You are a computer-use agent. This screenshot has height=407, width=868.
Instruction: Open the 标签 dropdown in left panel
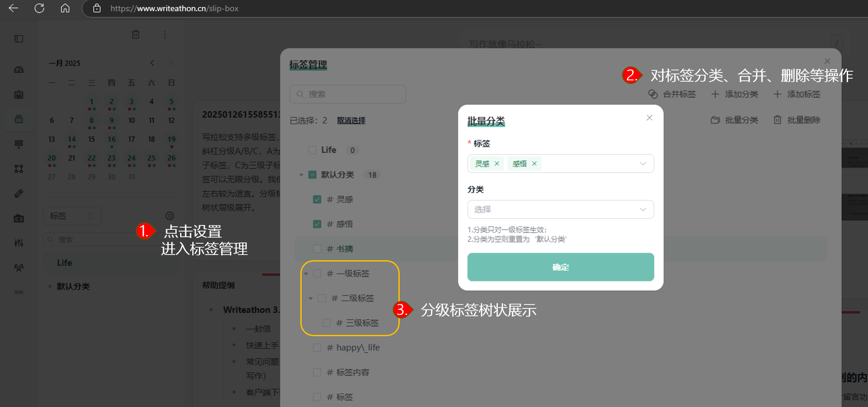point(72,216)
